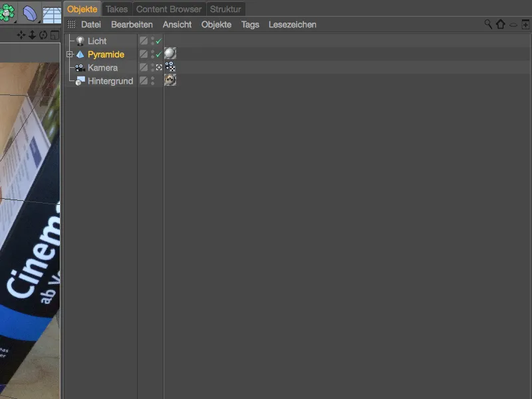The width and height of the screenshot is (532, 399).
Task: Open the object manager search magnifier
Action: [488, 24]
